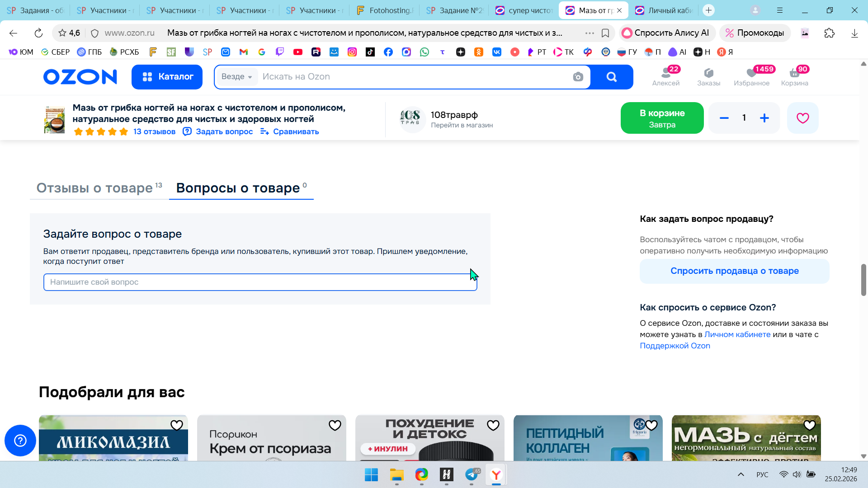Viewport: 868px width, 488px height.
Task: Toggle heart on the Микомазил product card
Action: click(177, 425)
